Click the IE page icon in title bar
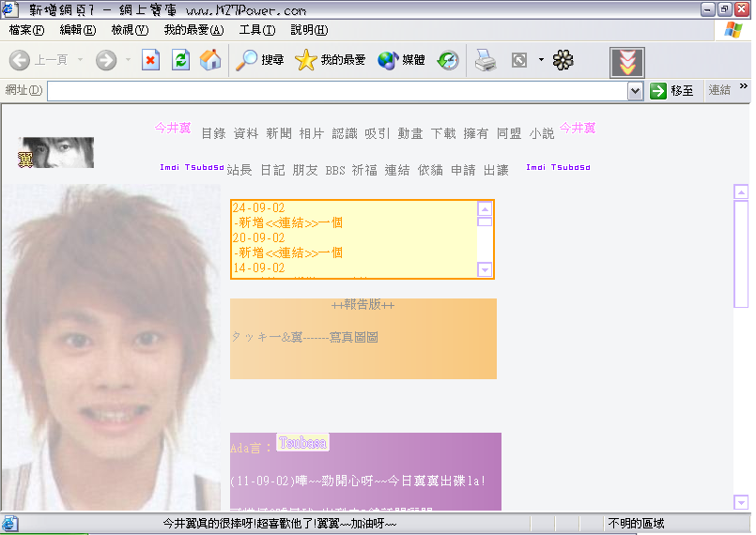756x535 pixels. pos(10,9)
